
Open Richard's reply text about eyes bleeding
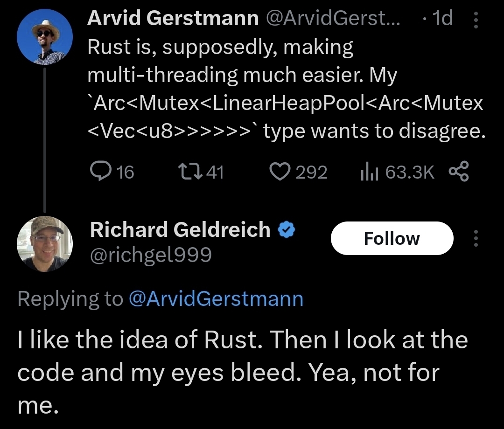(x=243, y=373)
